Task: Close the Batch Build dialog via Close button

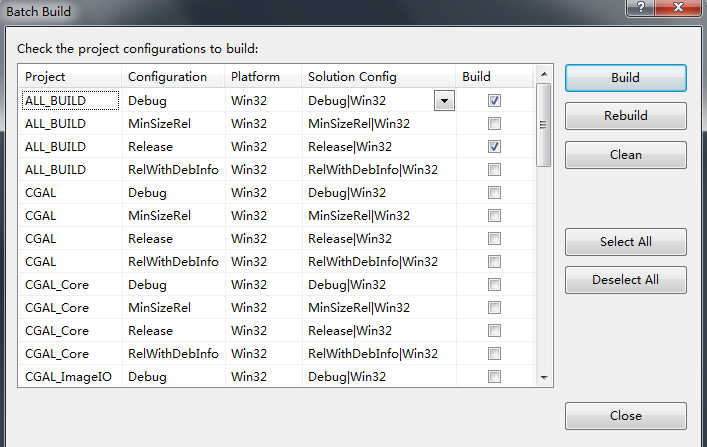Action: coord(625,415)
